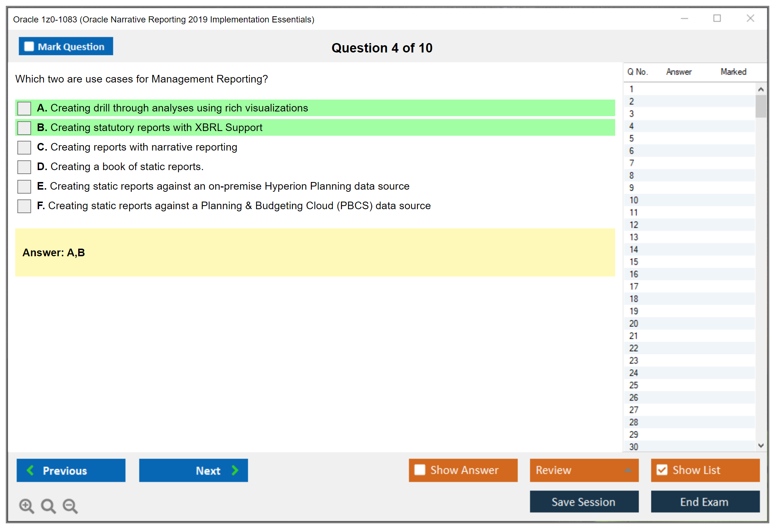The height and width of the screenshot is (532, 778).
Task: Tick the Mark Question checkbox
Action: (x=29, y=46)
